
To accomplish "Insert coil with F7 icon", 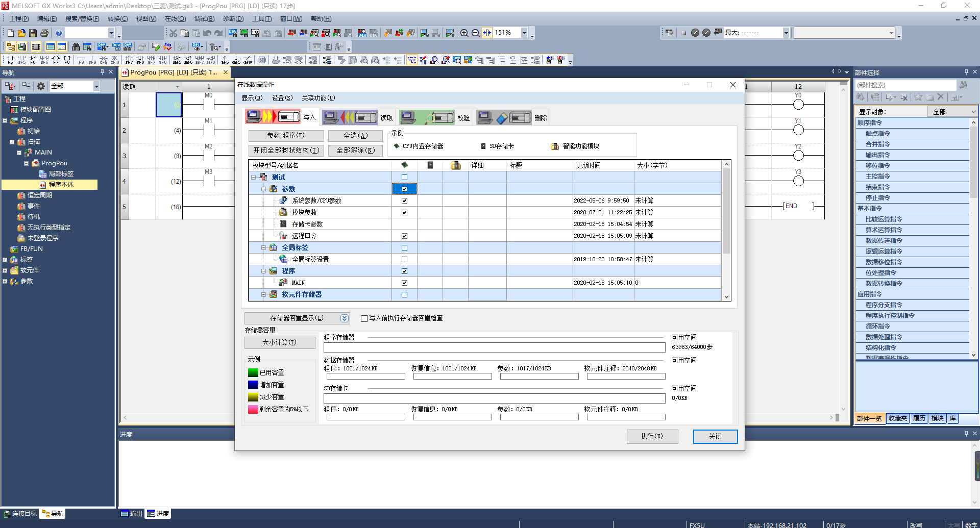I will click(56, 60).
